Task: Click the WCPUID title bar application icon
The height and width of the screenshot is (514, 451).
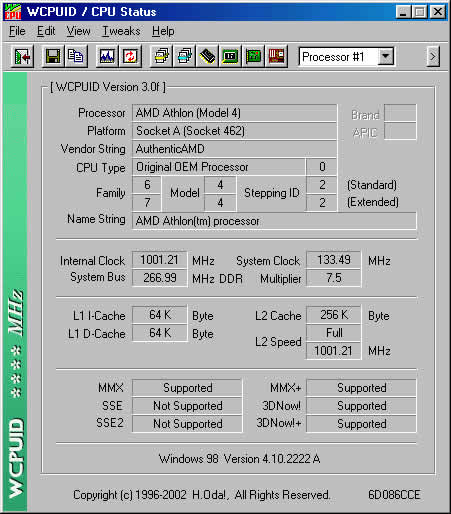Action: coord(13,12)
